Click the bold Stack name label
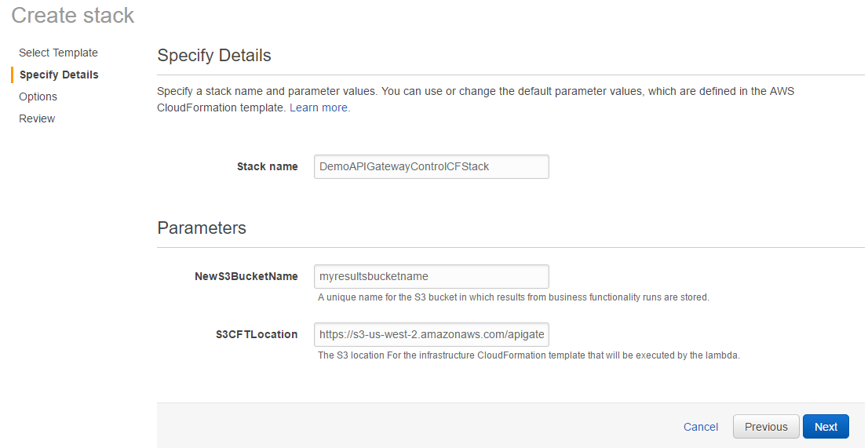 click(267, 166)
